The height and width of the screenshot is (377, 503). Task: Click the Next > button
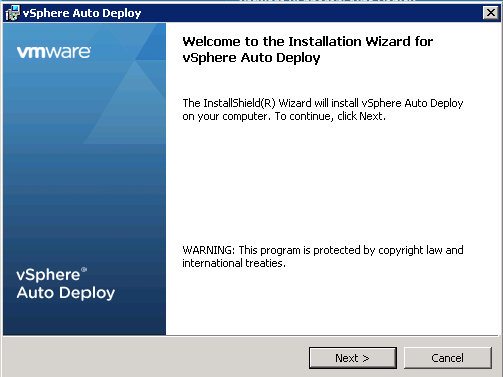pyautogui.click(x=353, y=358)
